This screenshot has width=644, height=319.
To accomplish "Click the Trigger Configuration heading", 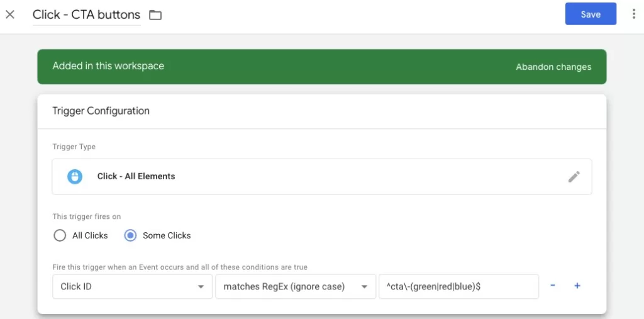I will tap(101, 111).
